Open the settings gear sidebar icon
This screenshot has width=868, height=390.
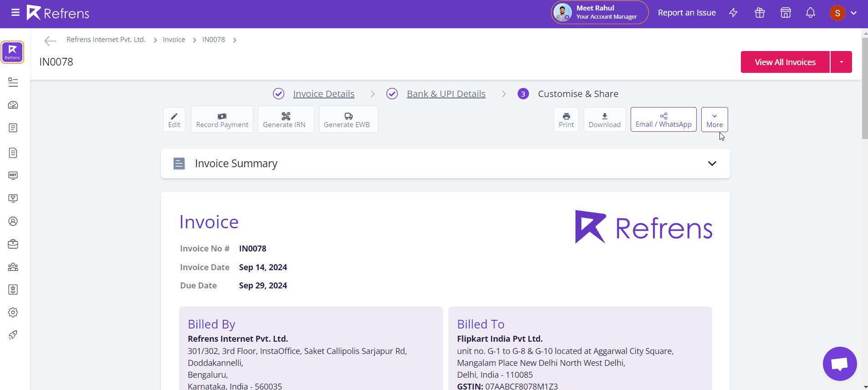click(x=13, y=312)
